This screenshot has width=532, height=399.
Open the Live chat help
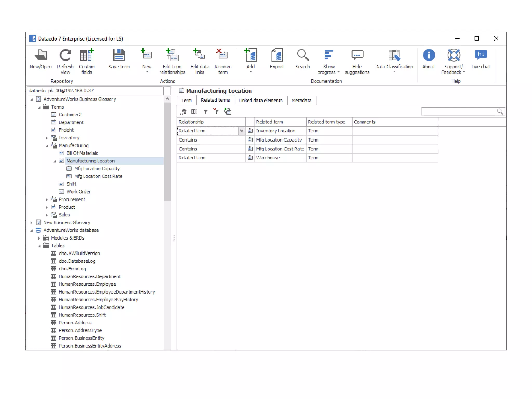[480, 55]
